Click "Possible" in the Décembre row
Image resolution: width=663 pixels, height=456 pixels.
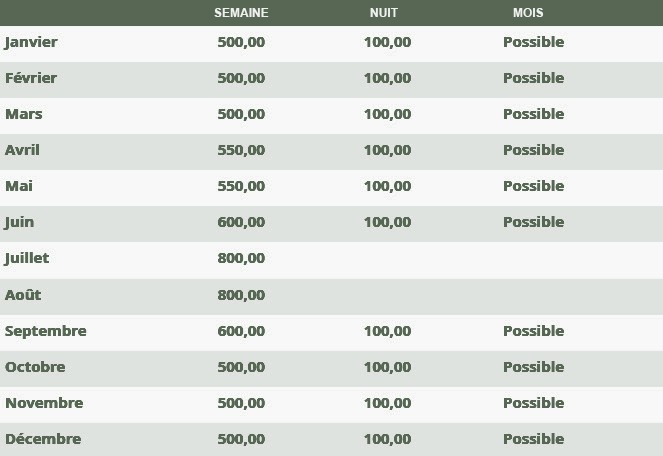pyautogui.click(x=533, y=439)
